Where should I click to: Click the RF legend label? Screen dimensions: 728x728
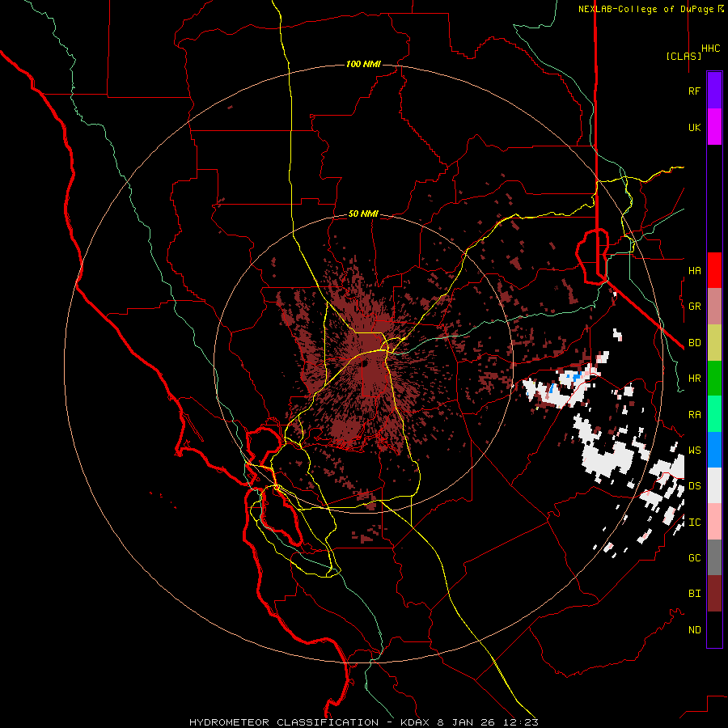tap(694, 91)
